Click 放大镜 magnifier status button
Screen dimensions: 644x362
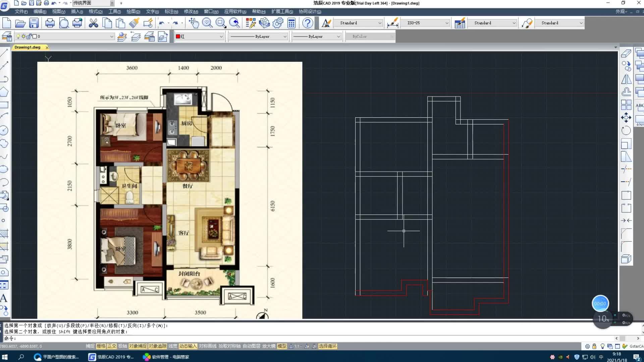[269, 346]
